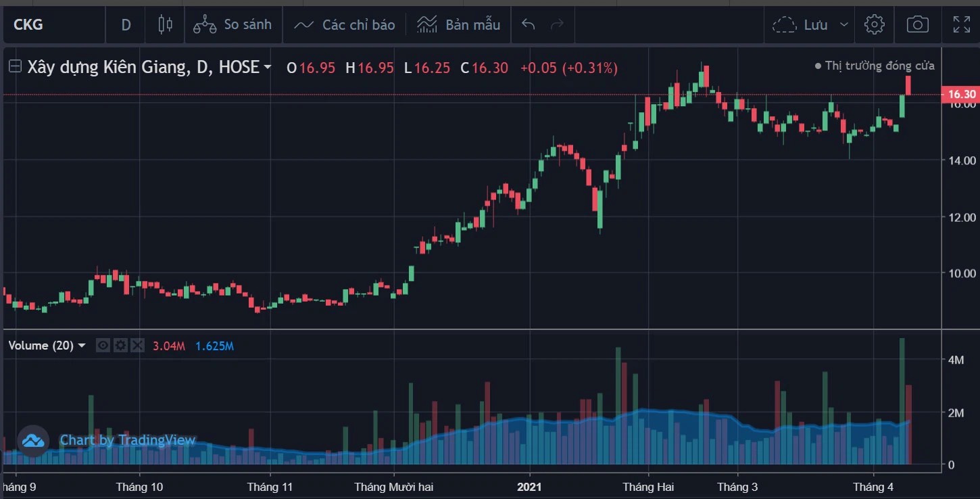
Task: Expand the Xây dựng Kiên Giang title dropdown
Action: point(268,68)
